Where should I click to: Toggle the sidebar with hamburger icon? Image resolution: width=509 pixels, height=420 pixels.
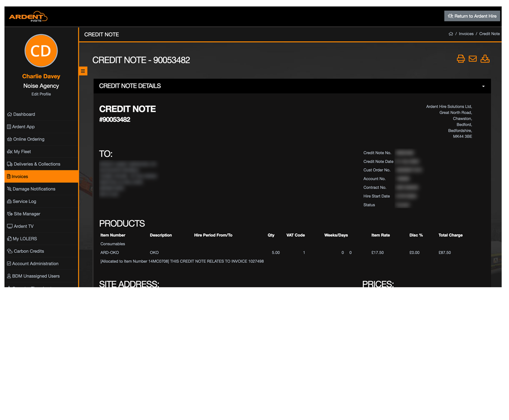pos(83,71)
